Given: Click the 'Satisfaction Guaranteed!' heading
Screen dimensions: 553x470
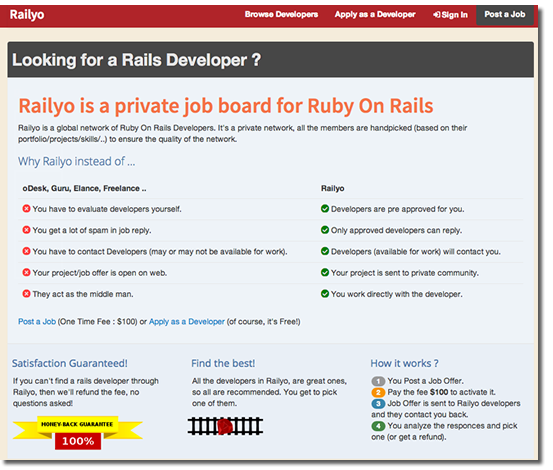Looking at the screenshot, I should [70, 363].
